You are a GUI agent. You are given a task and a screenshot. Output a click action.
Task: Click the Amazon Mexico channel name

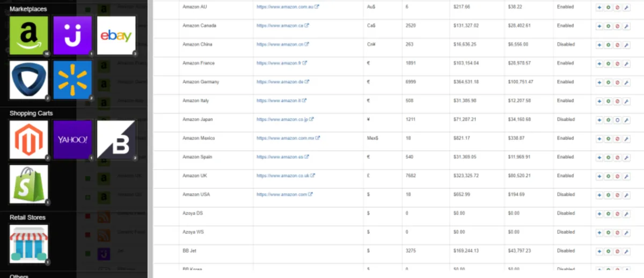(x=199, y=138)
